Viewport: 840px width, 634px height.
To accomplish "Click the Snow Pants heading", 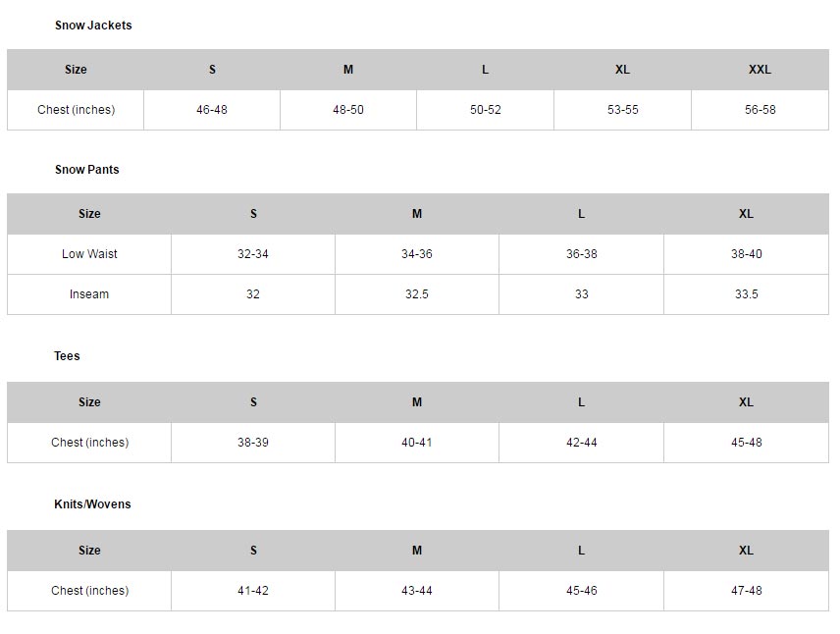I will (x=87, y=170).
